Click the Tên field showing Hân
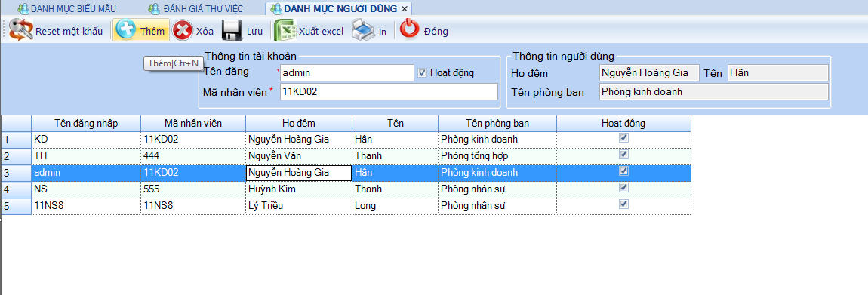Screen dimensions: 868x295 [778, 72]
